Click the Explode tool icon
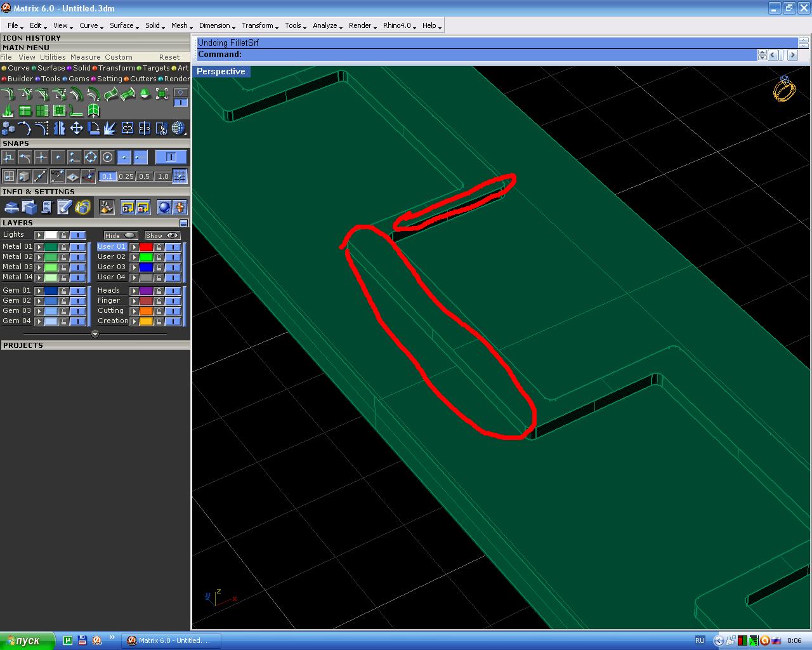Image resolution: width=812 pixels, height=650 pixels. (110, 129)
